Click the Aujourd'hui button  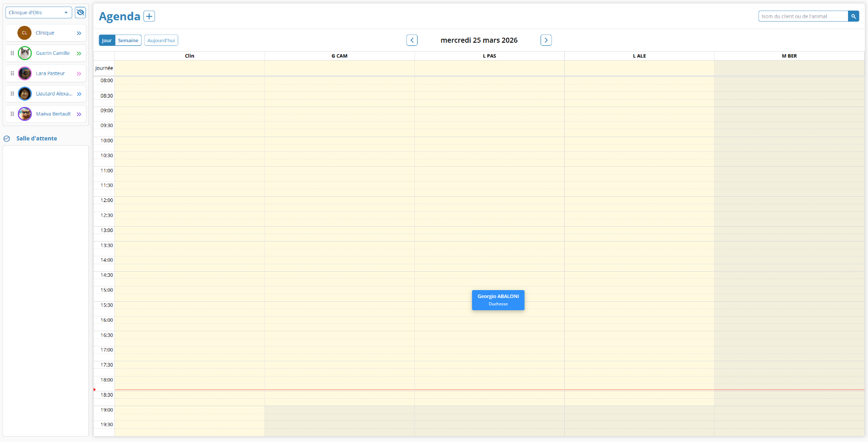click(161, 40)
